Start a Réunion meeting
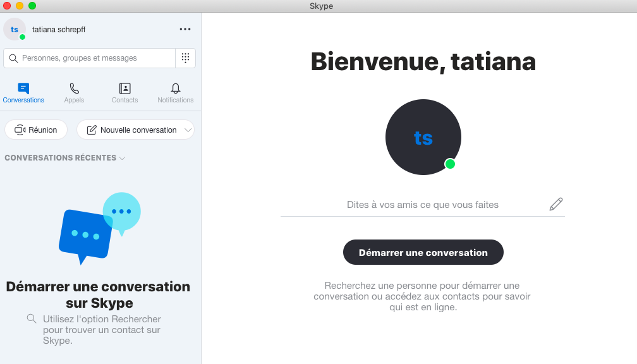Viewport: 637px width, 364px height. [x=36, y=130]
